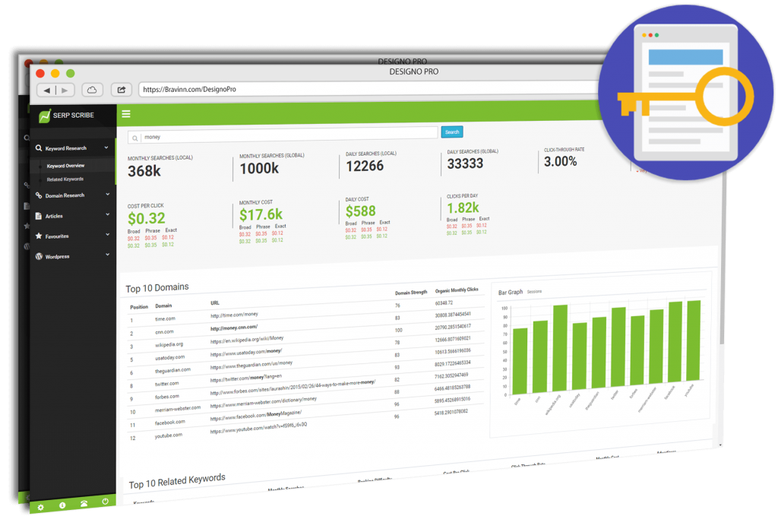Click the iCloud icon in browser toolbar
Viewport: 778px width, 532px height.
92,90
